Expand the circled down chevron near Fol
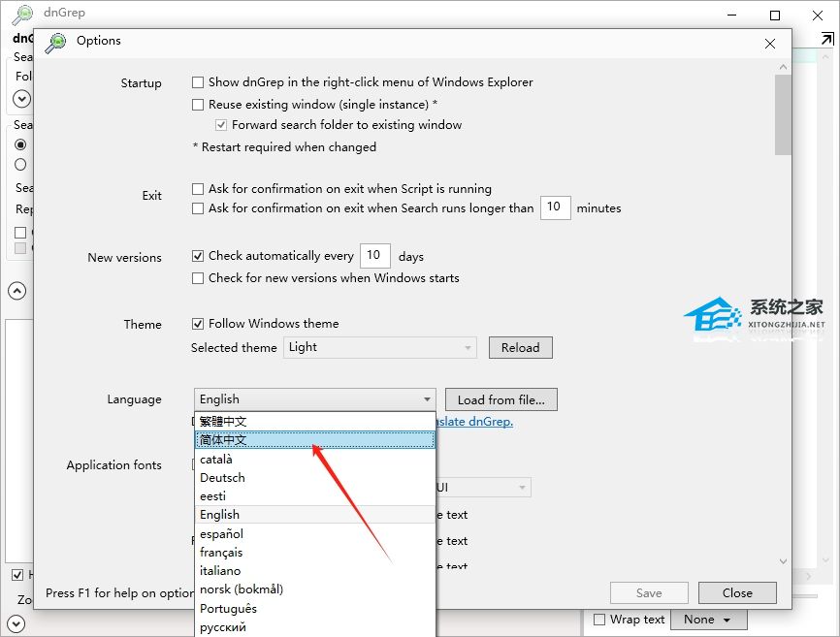Viewport: 840px width, 637px height. coord(21,99)
